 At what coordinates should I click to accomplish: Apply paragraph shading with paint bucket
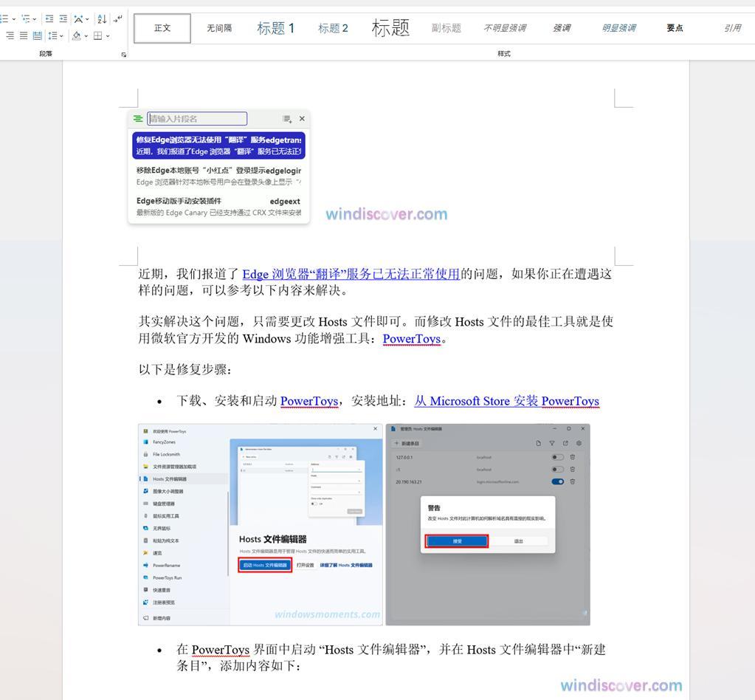click(x=77, y=35)
